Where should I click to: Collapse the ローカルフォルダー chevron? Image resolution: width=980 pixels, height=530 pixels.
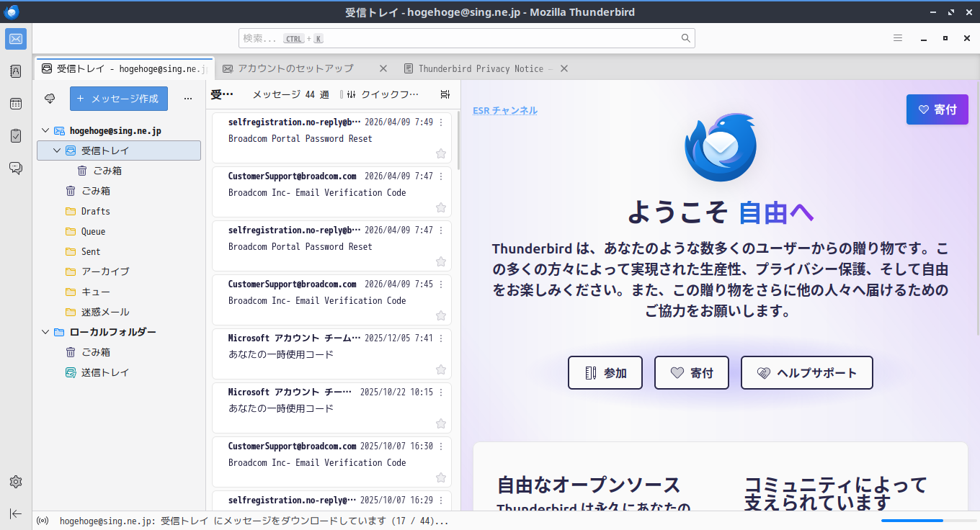click(45, 332)
